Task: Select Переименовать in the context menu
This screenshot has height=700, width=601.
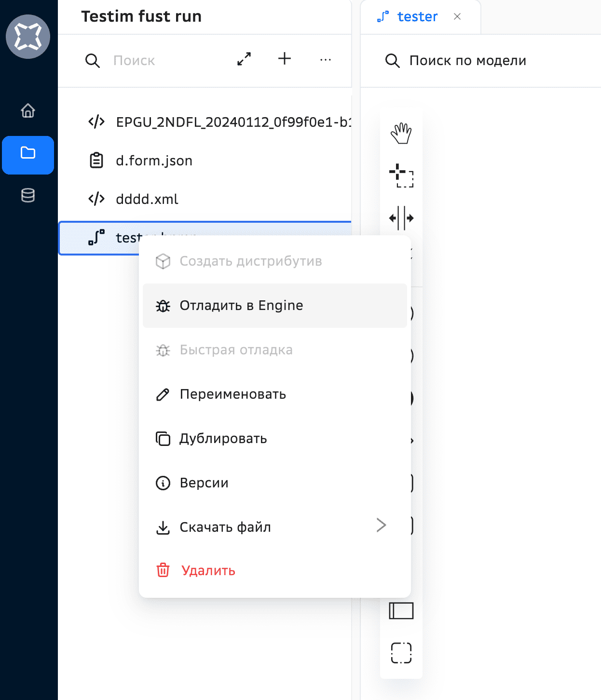Action: (x=232, y=394)
